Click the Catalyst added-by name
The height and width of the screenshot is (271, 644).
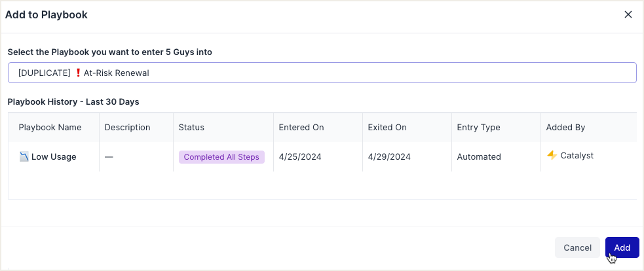577,156
